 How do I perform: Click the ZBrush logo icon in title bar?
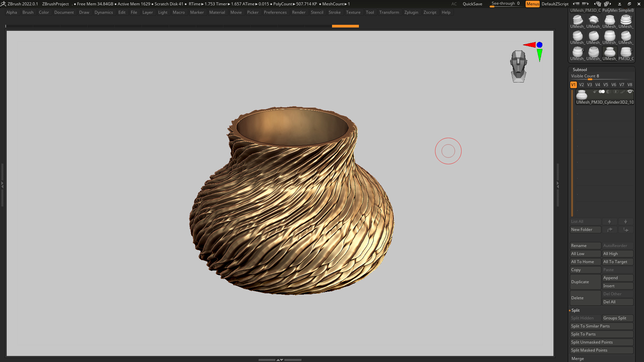[x=3, y=4]
